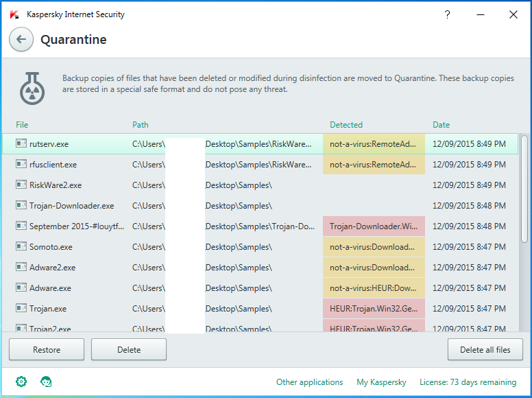Select the rfusclient.exe file name
Screen dimensions: 532x398
tap(53, 165)
